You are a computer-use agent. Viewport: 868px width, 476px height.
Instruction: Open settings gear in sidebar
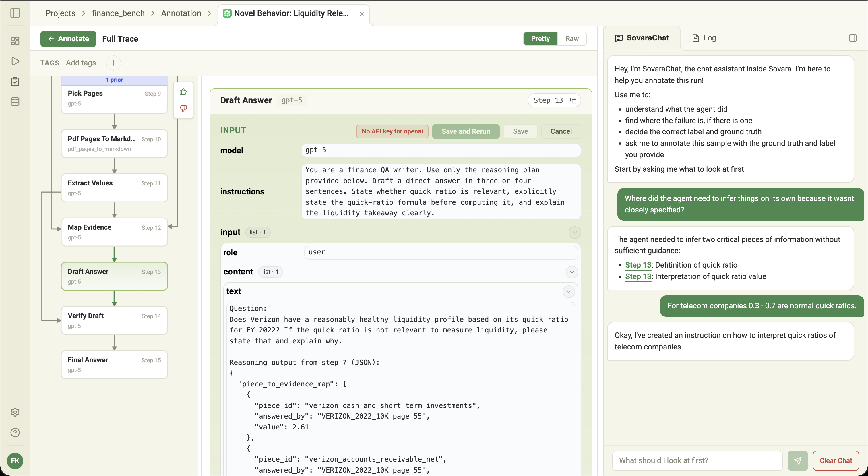[x=15, y=412]
